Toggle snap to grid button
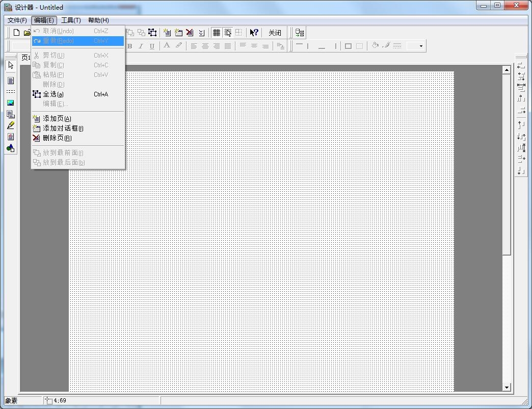 (228, 33)
